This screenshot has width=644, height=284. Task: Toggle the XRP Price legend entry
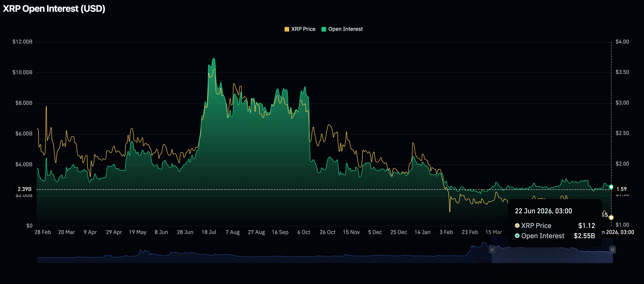pos(300,29)
